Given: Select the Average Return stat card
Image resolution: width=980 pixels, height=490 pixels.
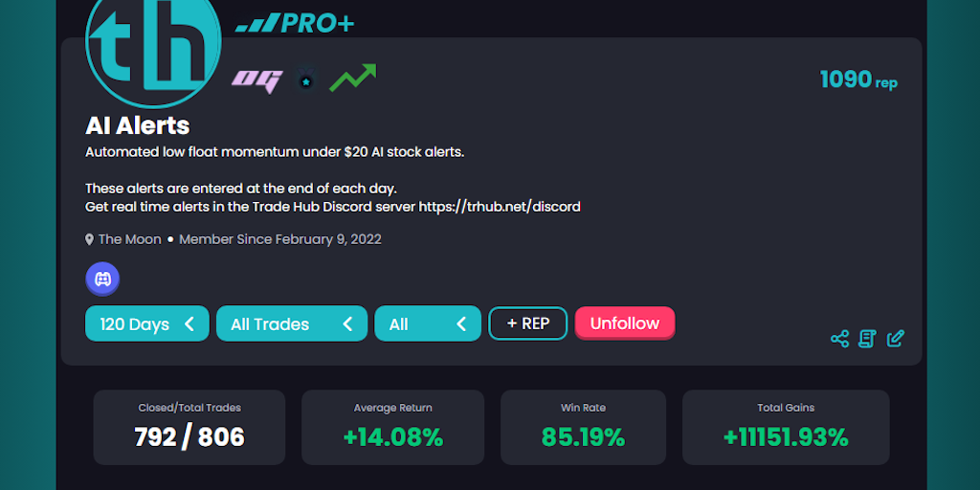Looking at the screenshot, I should click(392, 427).
